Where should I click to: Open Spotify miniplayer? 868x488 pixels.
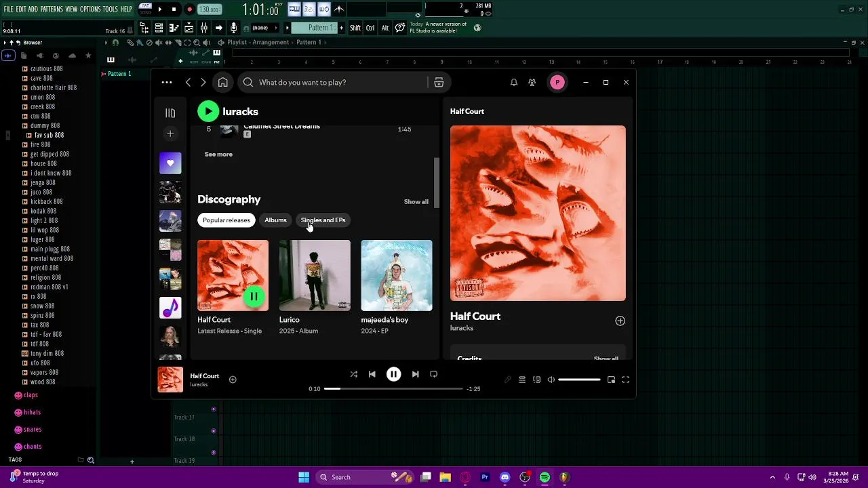tap(611, 380)
